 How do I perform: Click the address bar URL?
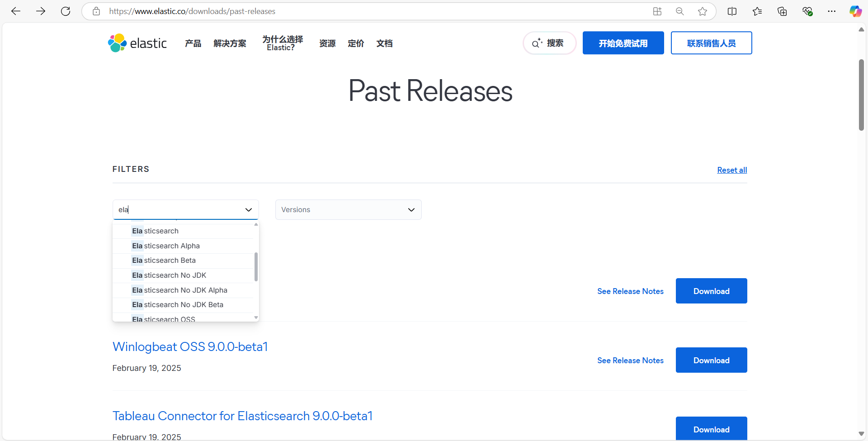pyautogui.click(x=192, y=11)
